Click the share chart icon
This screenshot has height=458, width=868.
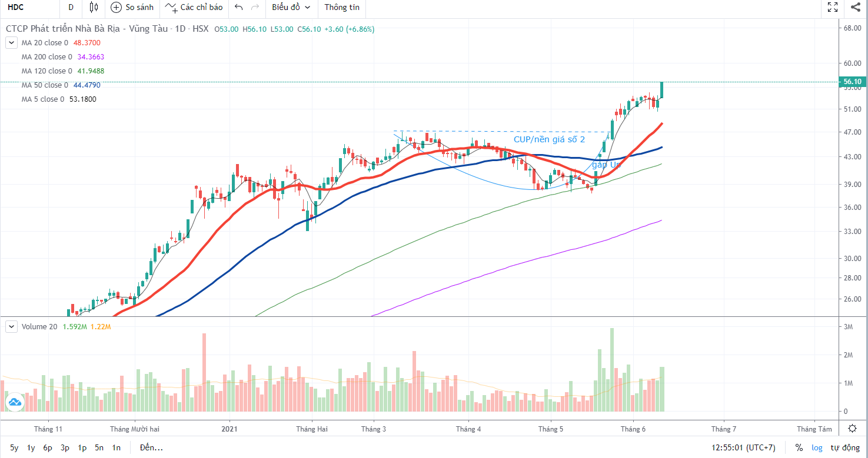(855, 8)
